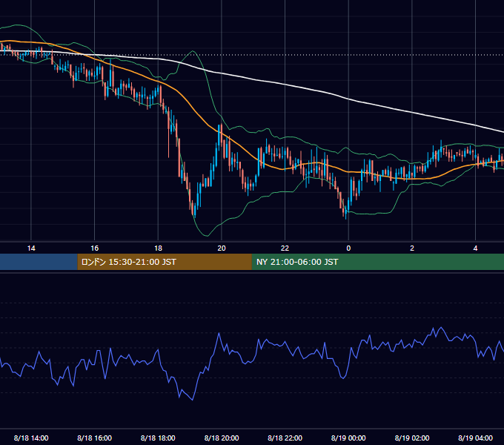Screen dimensions: 504x445
Task: Click the 8/18 16:00 date label
Action: (95, 438)
